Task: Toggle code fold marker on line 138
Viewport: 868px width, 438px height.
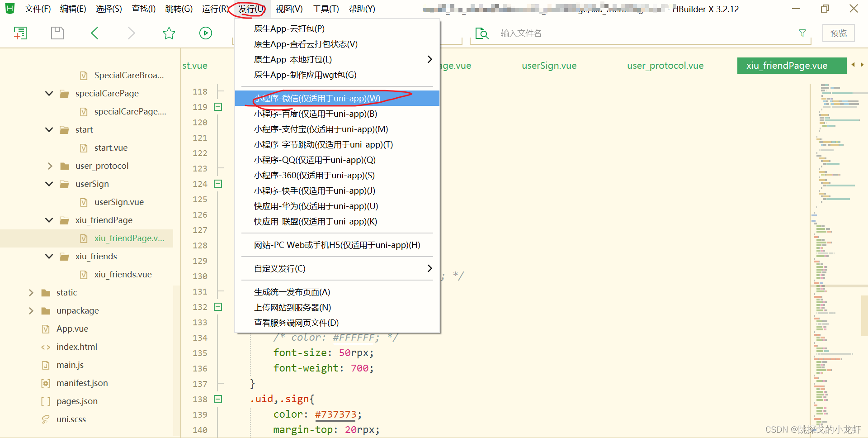Action: [x=218, y=399]
